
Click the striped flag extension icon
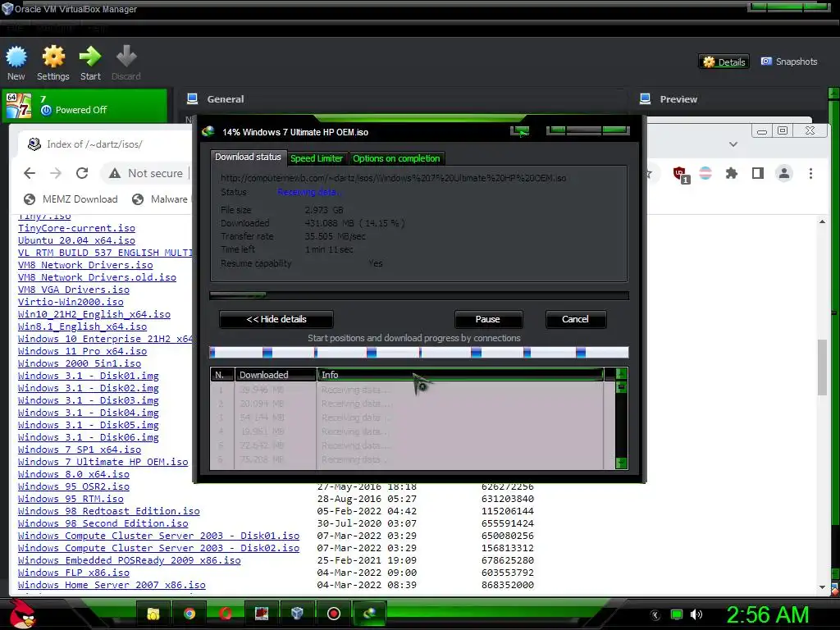[705, 173]
